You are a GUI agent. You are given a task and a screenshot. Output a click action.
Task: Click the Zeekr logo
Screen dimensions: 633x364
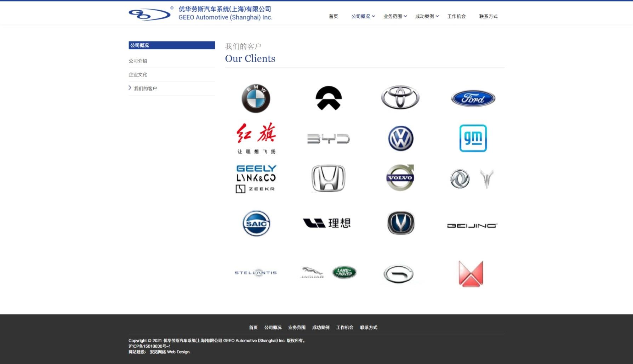[255, 189]
